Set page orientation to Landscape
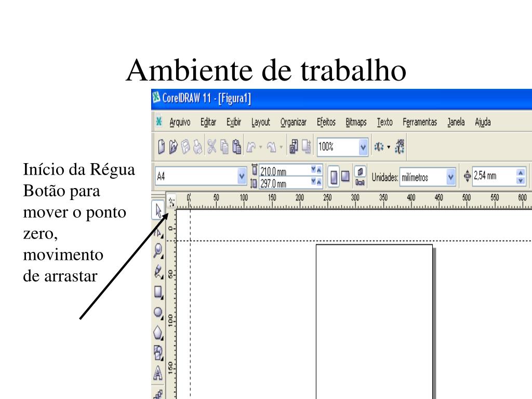The image size is (532, 399). [x=345, y=177]
